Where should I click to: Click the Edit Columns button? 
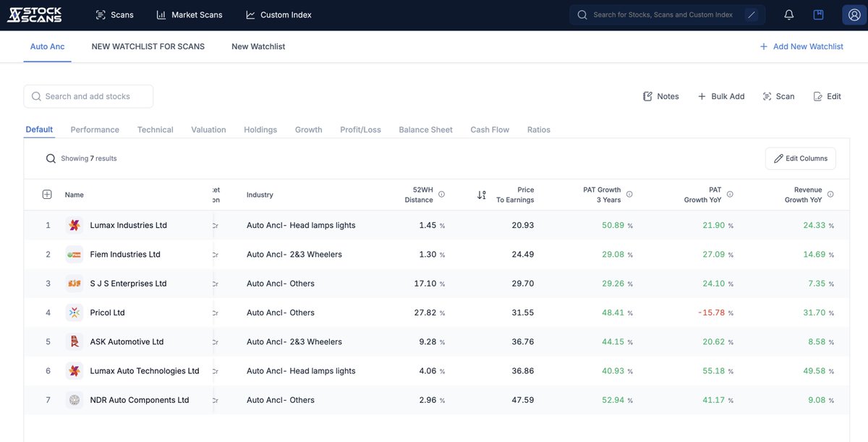click(x=801, y=158)
